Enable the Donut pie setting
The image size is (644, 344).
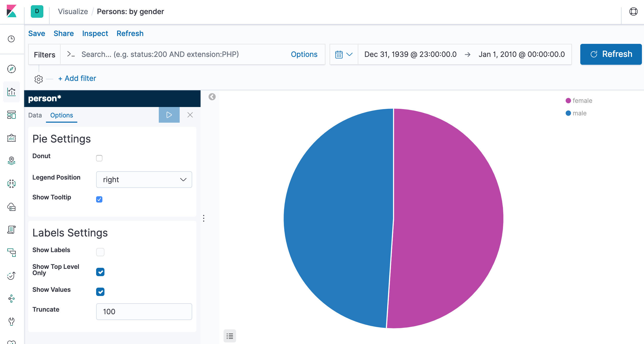tap(99, 158)
